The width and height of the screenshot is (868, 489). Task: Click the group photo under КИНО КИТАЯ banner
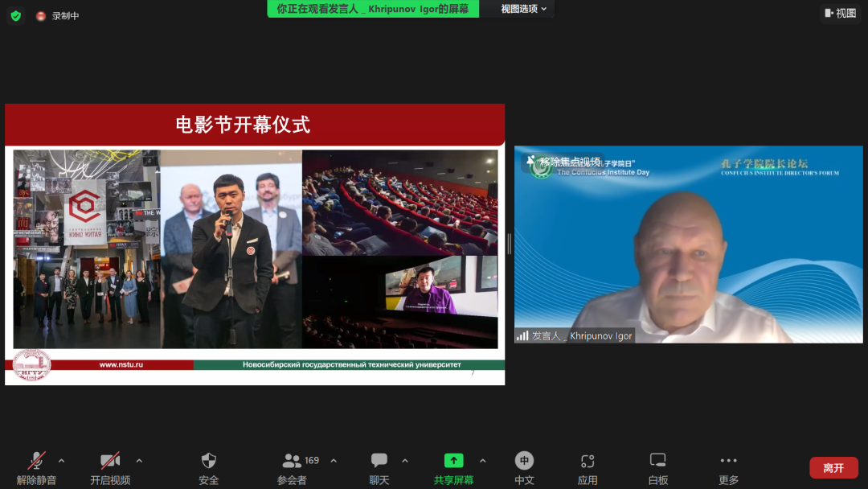pos(87,249)
